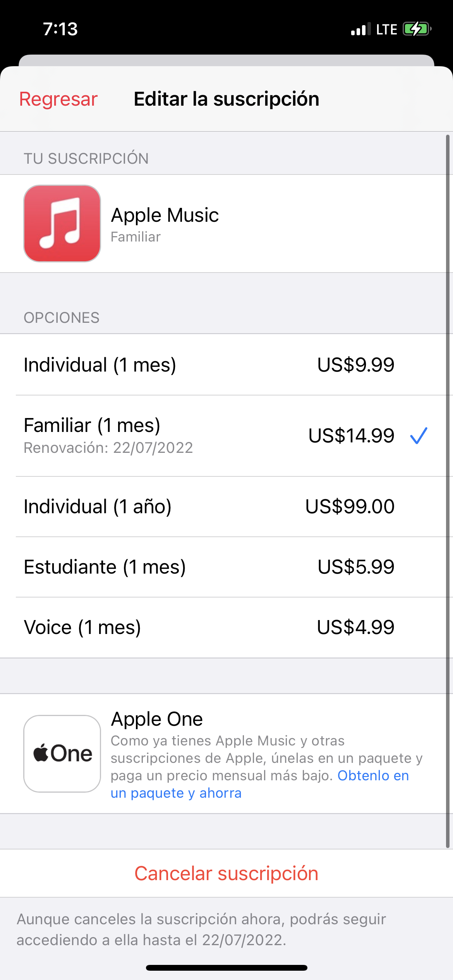The image size is (453, 980).
Task: Tap the Apple Music app icon
Action: pyautogui.click(x=62, y=223)
